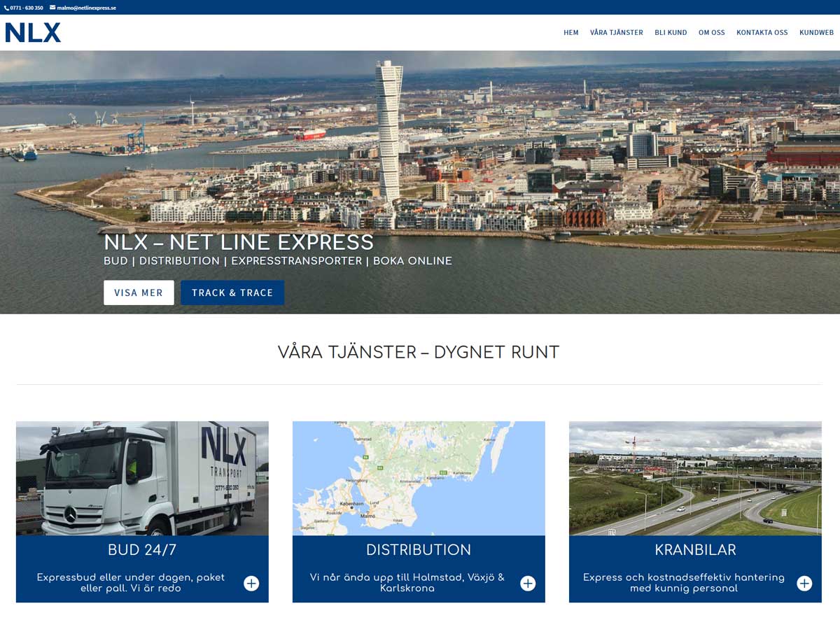The width and height of the screenshot is (840, 620).
Task: Click the malmo@netlinexpress.se email link
Action: [86, 8]
